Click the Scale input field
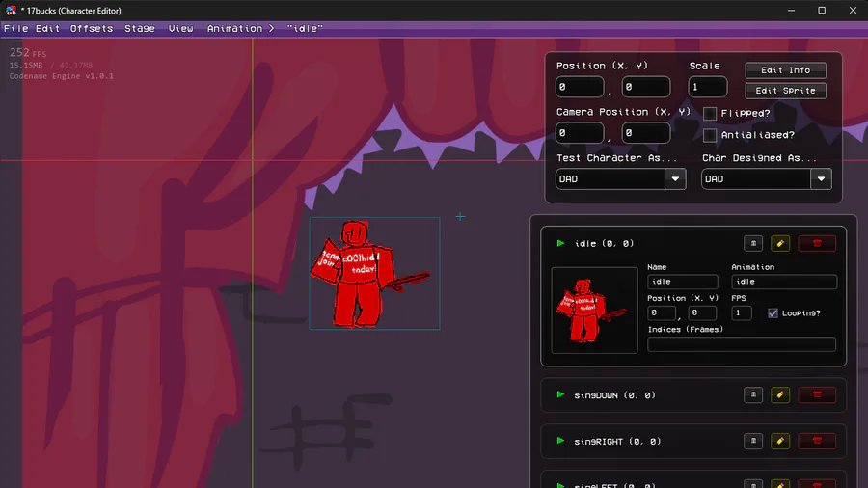868x488 pixels. point(708,87)
